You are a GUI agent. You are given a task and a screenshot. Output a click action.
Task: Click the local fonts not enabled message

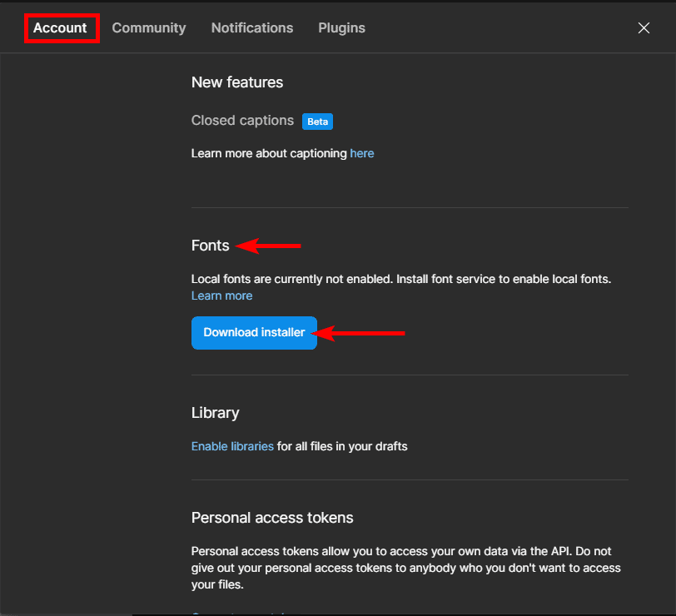tap(400, 279)
